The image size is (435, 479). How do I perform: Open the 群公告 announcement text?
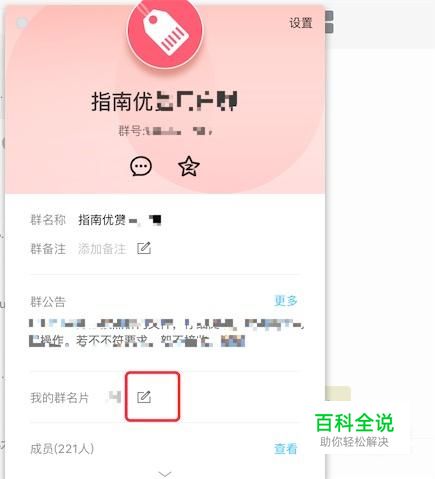(166, 332)
